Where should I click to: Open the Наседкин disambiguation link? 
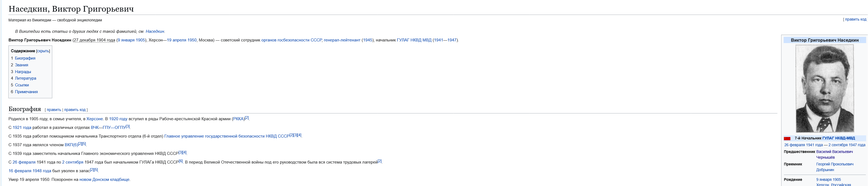click(x=155, y=31)
